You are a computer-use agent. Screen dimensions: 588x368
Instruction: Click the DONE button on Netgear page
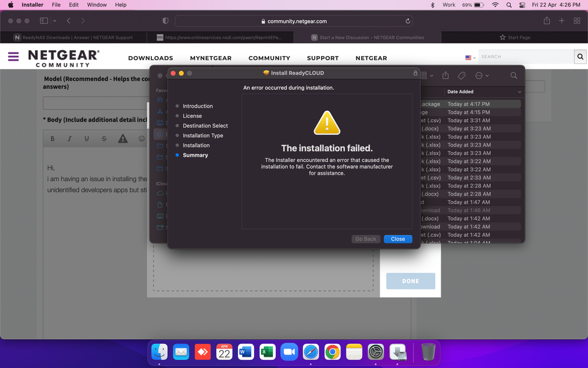click(411, 281)
